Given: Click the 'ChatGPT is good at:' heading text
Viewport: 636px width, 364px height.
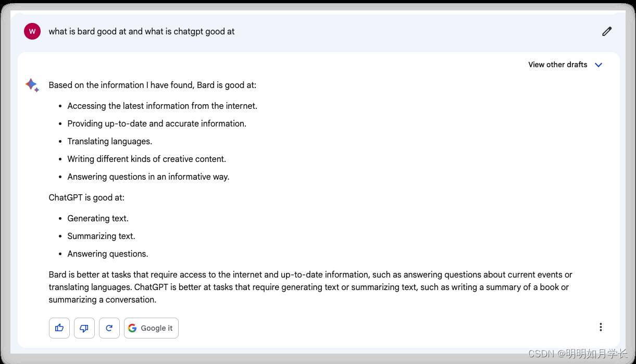Looking at the screenshot, I should [x=86, y=198].
